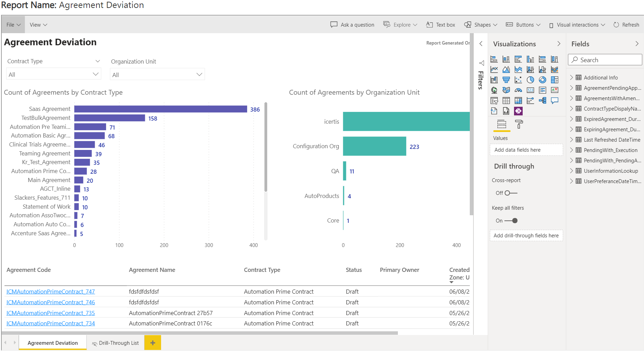Select the donut chart visualization

[x=542, y=80]
